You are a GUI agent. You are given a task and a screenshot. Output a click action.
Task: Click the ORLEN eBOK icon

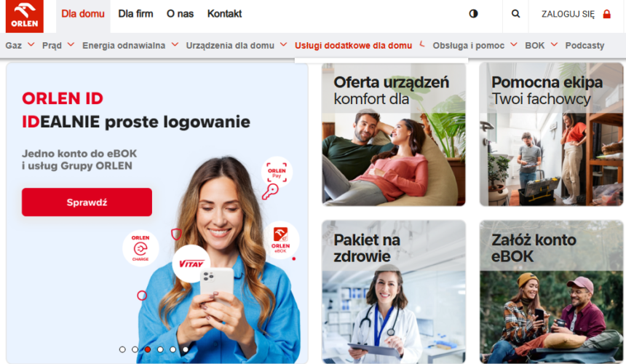point(281,240)
